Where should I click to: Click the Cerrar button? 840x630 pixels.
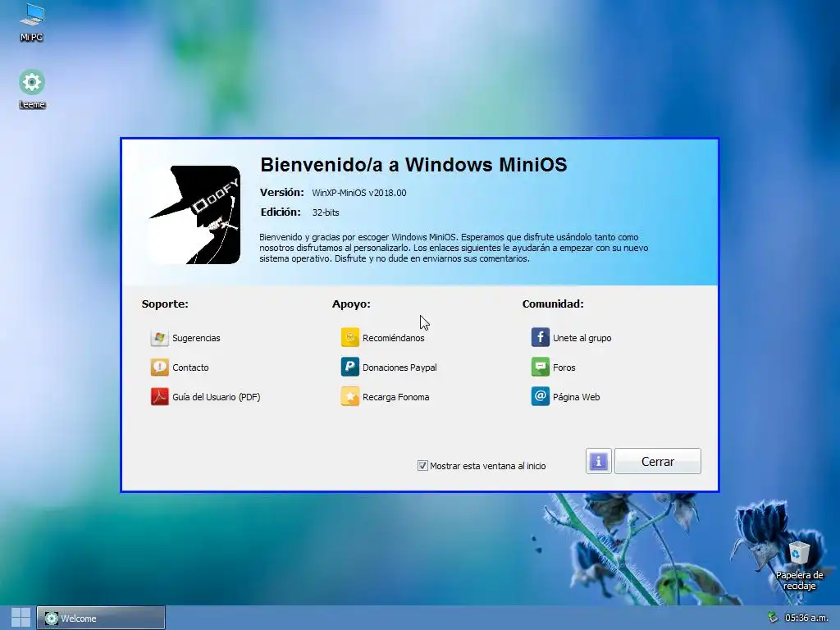(657, 461)
